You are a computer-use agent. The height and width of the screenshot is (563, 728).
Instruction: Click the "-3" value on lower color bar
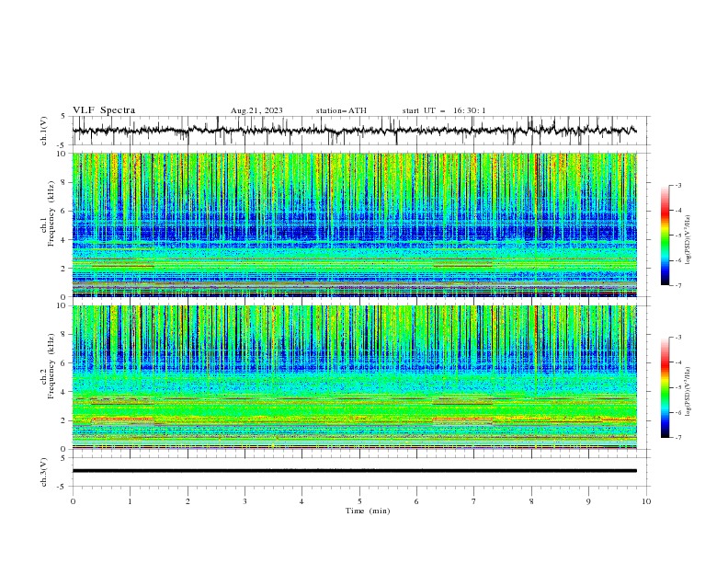(x=678, y=338)
